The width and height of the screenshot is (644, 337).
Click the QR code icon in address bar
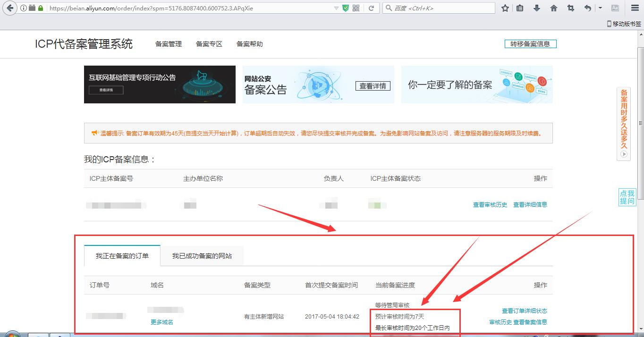(x=356, y=8)
